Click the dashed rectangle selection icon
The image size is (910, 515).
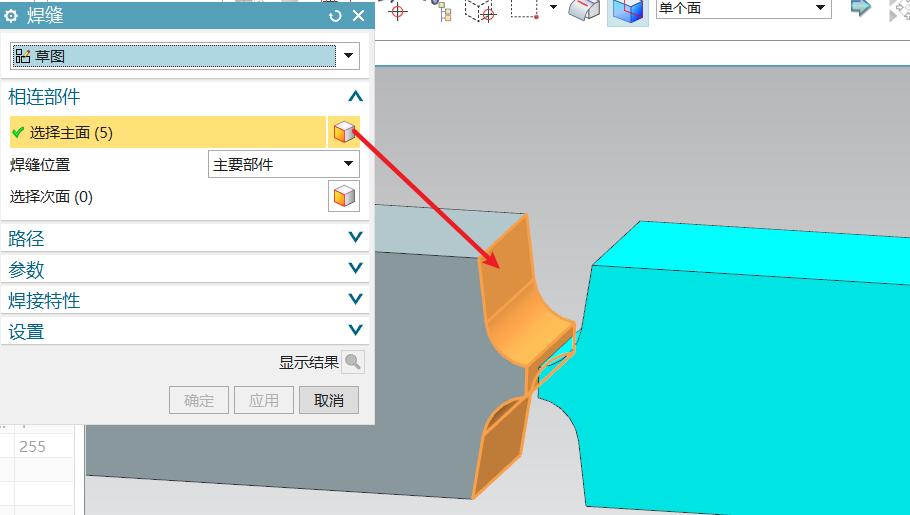[525, 9]
